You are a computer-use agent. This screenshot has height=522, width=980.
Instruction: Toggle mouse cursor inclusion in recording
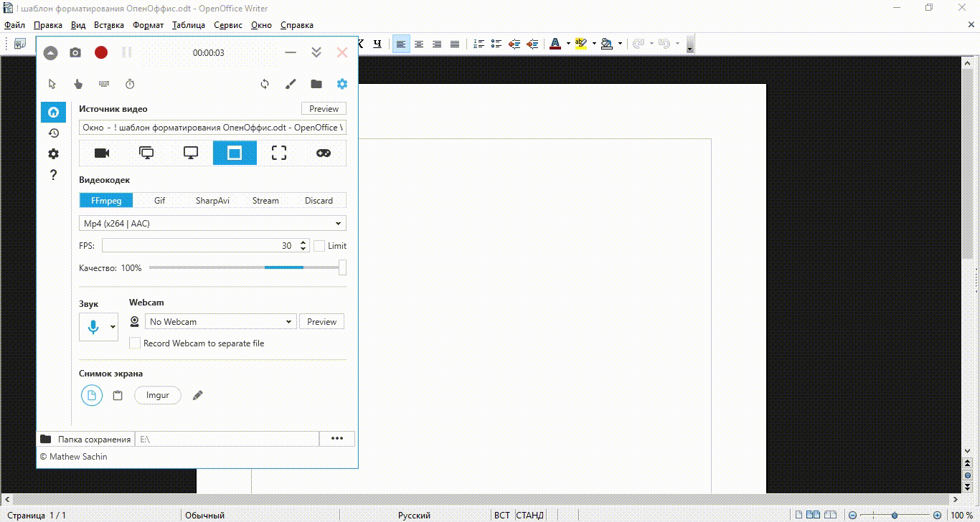coord(52,84)
